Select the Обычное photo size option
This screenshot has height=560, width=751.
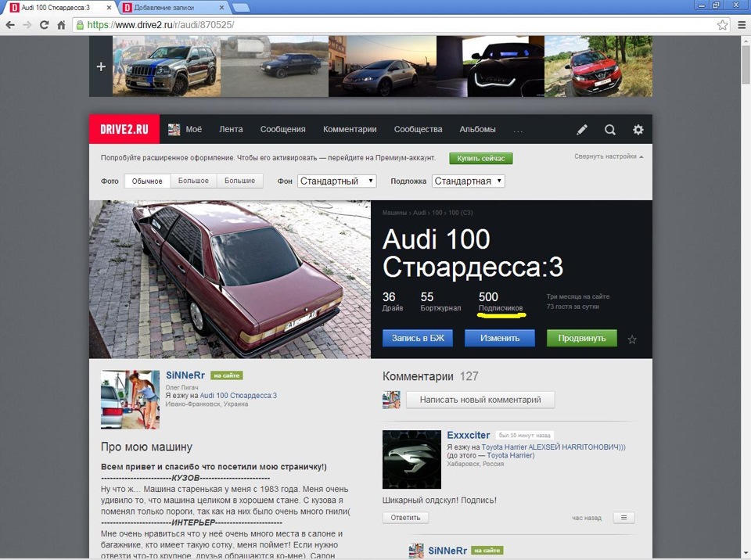pos(147,181)
